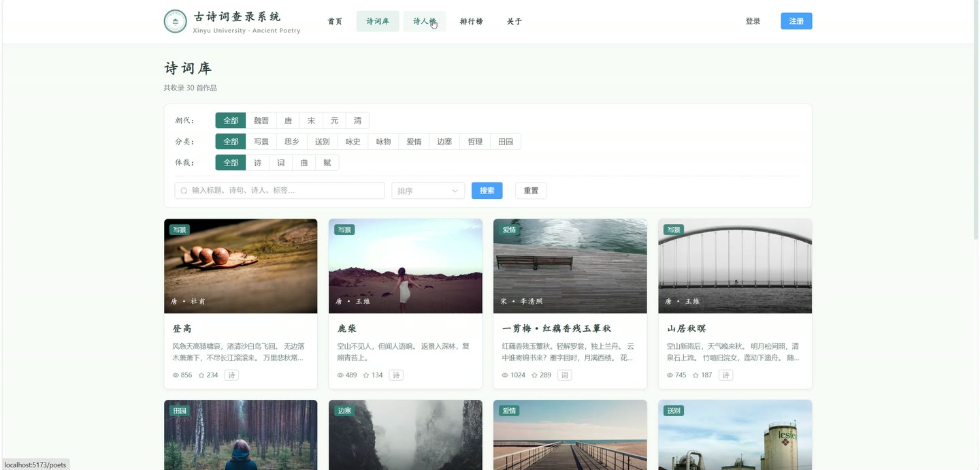
Task: Select 思乡 category filter
Action: [x=291, y=142]
